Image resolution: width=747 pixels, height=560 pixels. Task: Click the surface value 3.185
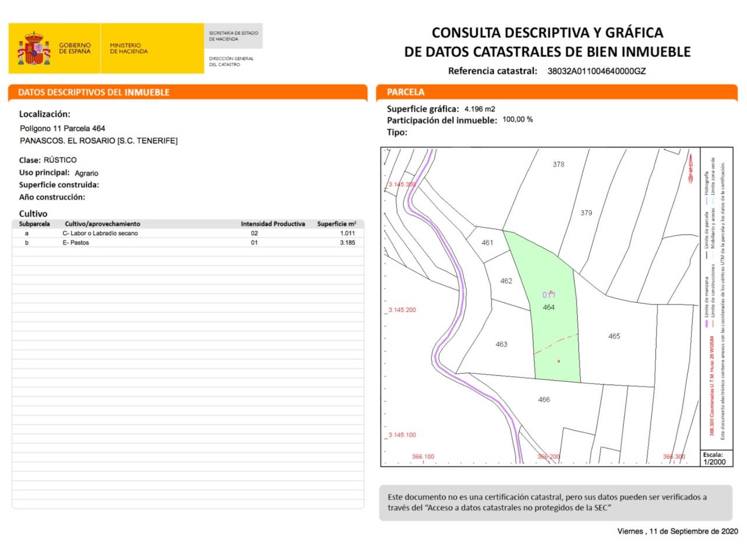(348, 243)
